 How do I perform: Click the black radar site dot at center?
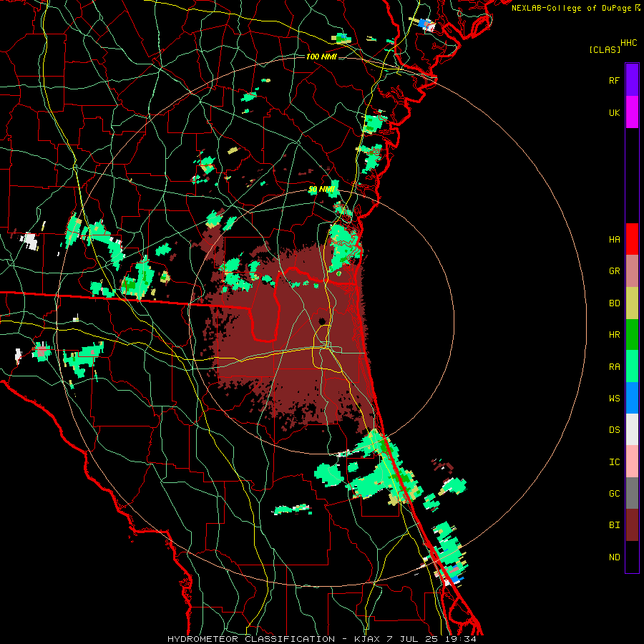tap(323, 321)
